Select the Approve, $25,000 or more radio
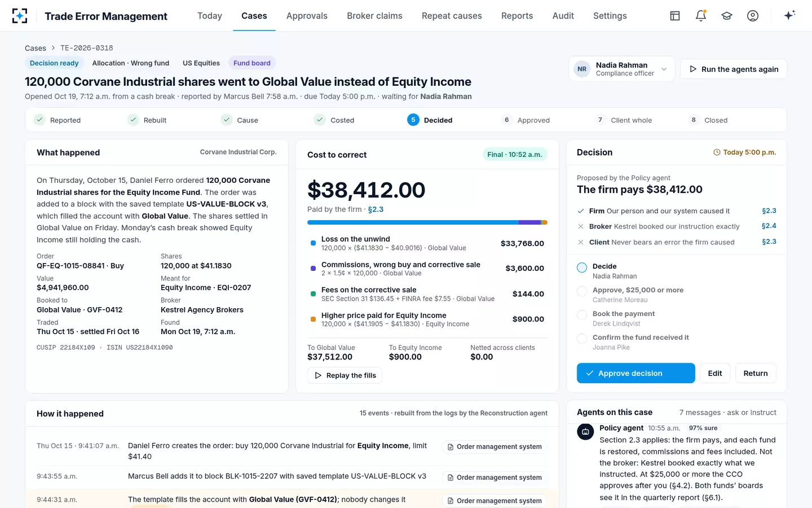This screenshot has height=508, width=812. (582, 291)
